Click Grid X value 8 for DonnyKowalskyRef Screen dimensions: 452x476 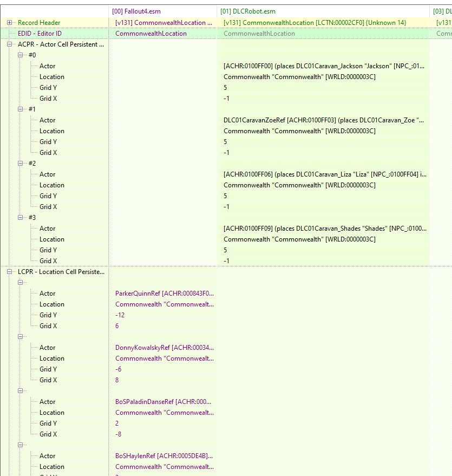[117, 380]
